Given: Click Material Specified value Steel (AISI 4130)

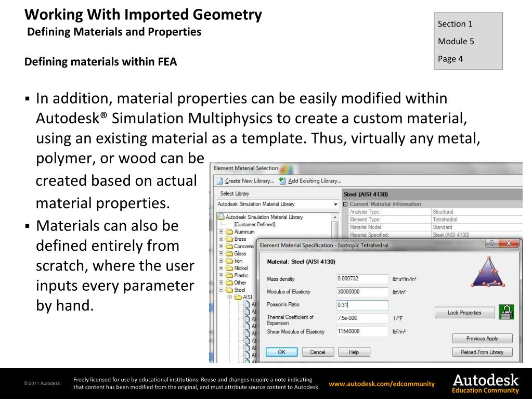Looking at the screenshot, I should tap(451, 235).
